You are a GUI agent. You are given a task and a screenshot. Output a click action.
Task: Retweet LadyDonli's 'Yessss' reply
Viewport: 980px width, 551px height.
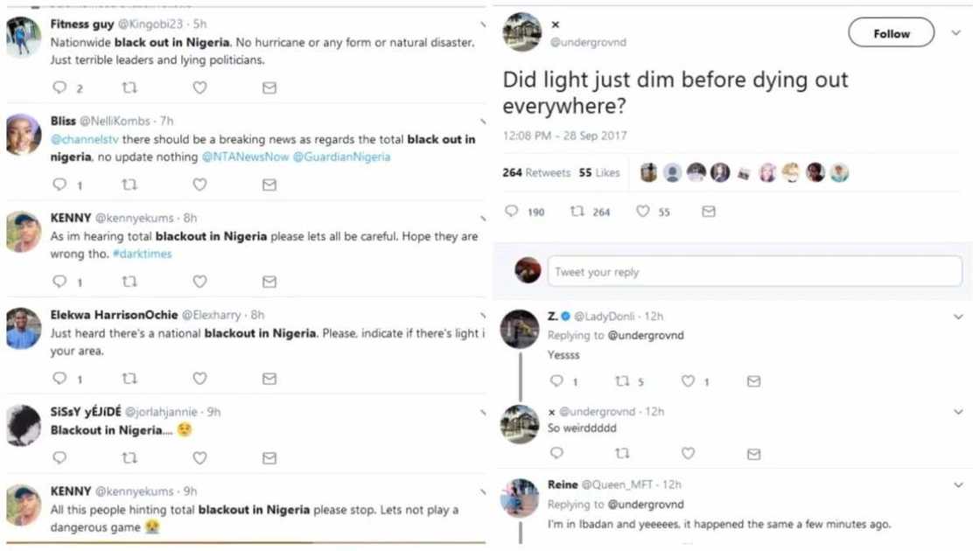pos(623,381)
